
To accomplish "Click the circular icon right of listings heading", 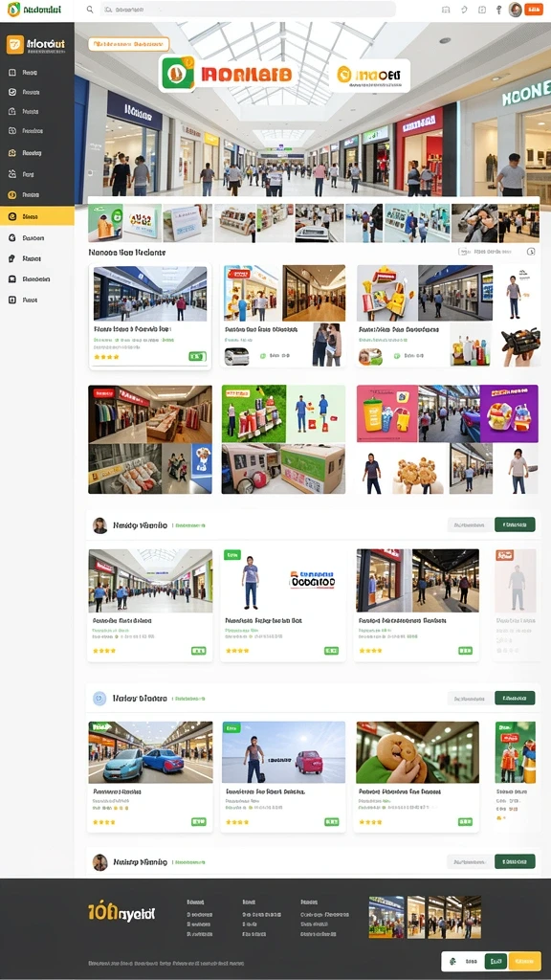I will (x=531, y=252).
